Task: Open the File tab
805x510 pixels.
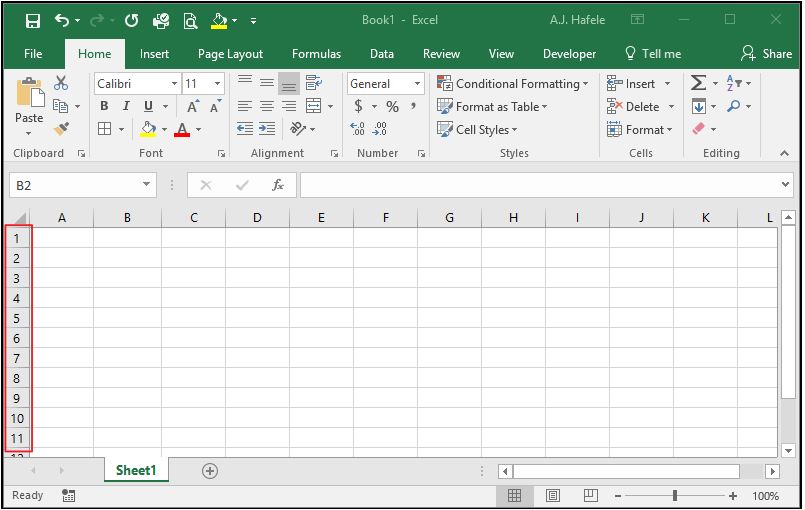Action: pos(33,54)
